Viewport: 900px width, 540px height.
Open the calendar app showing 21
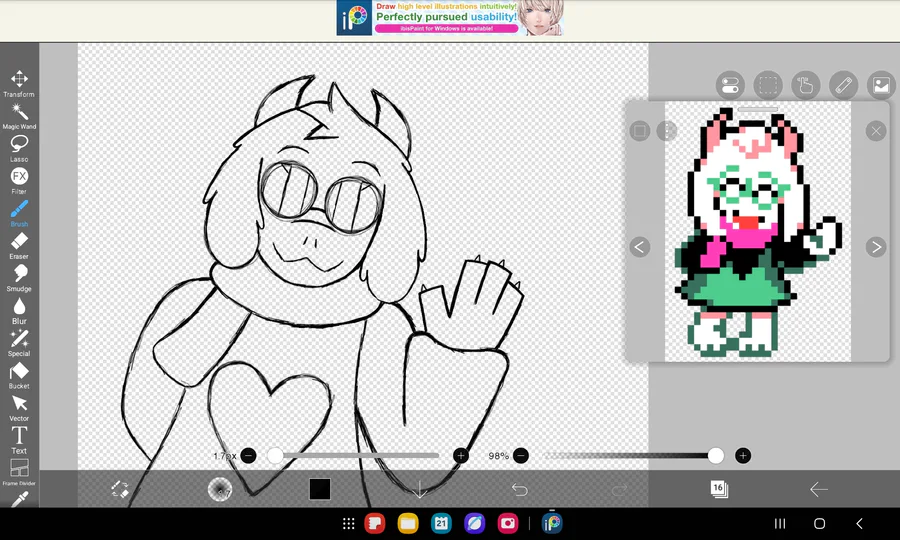[441, 523]
